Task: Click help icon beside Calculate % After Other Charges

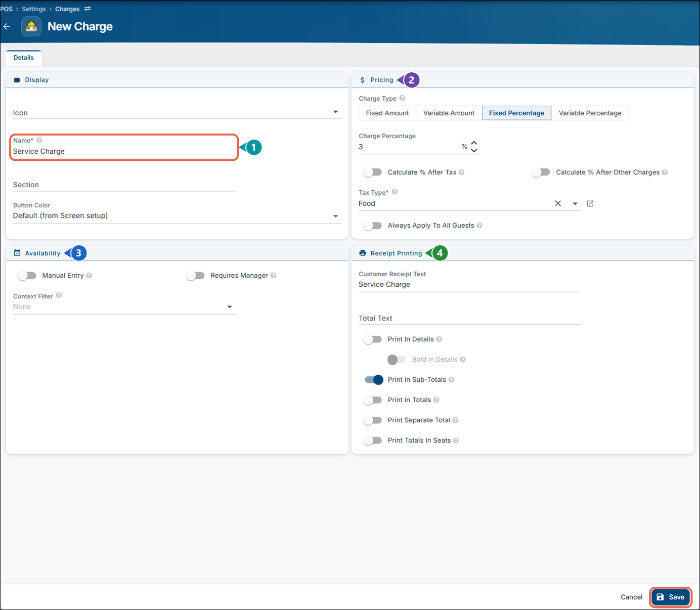Action: coord(665,172)
